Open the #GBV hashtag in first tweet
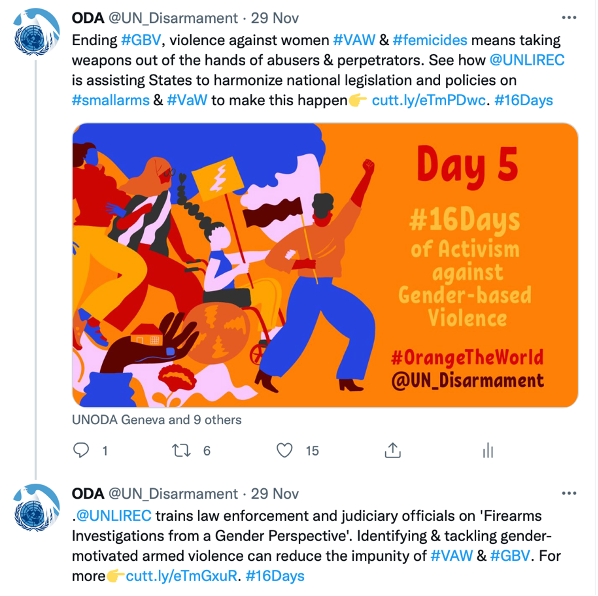 pos(141,40)
